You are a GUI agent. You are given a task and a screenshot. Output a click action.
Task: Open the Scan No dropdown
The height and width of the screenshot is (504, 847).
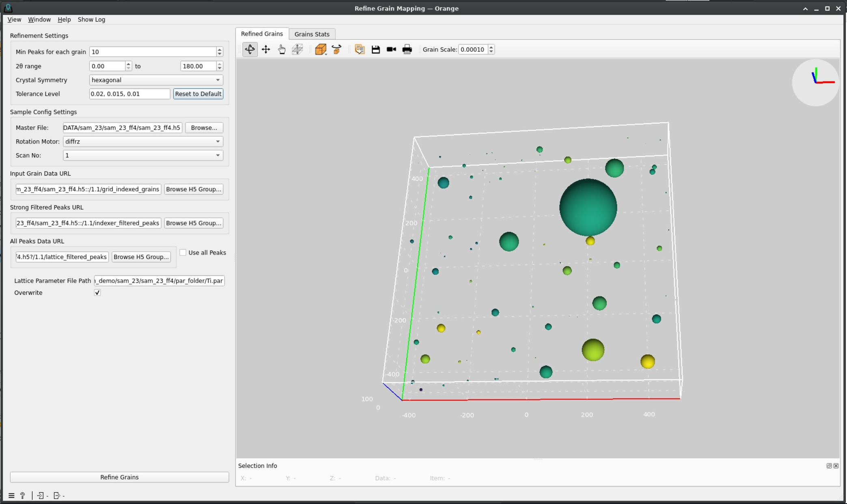coord(143,155)
